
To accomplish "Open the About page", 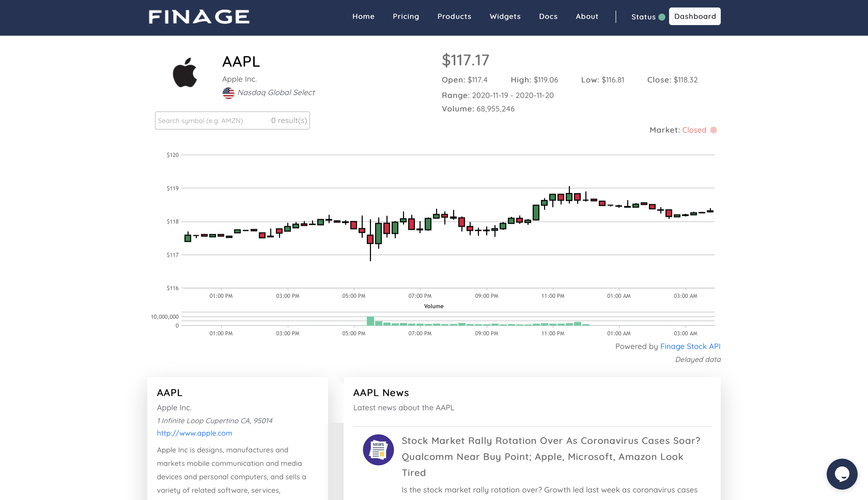I will coord(587,17).
